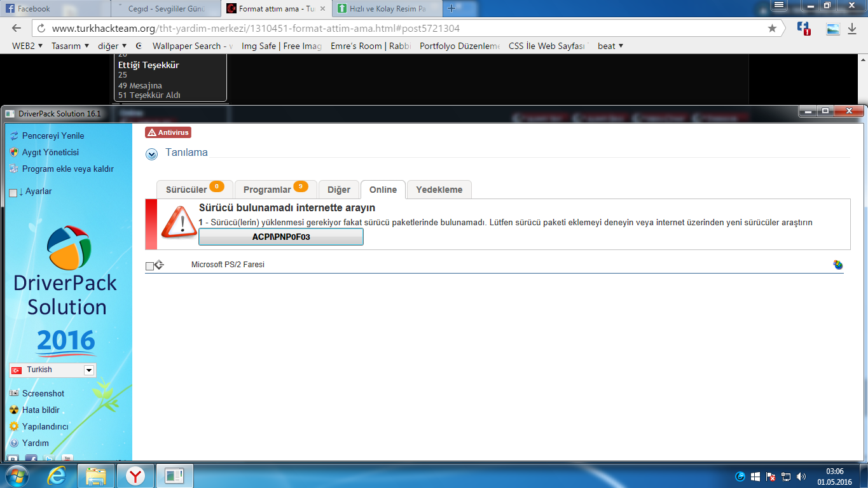
Task: Open Img Safe bookmark
Action: click(x=282, y=46)
